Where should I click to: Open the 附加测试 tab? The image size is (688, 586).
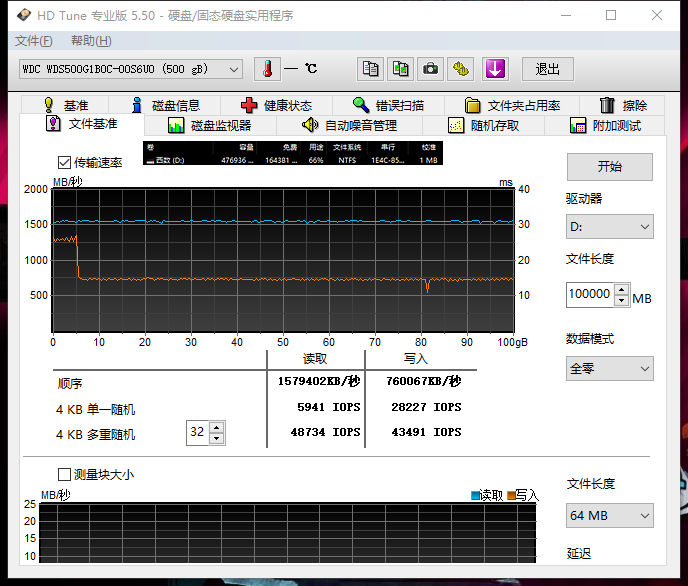pyautogui.click(x=605, y=126)
